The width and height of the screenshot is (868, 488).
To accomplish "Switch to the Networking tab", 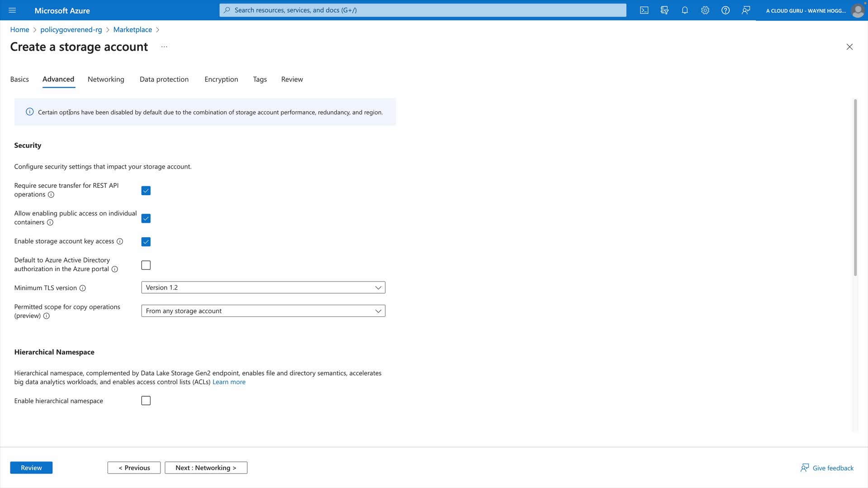I will tap(106, 80).
